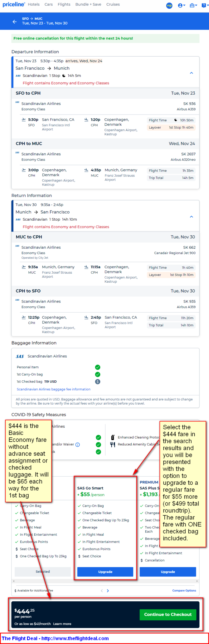
Task: Open the Hotels tab in the top navigation
Action: [34, 4]
